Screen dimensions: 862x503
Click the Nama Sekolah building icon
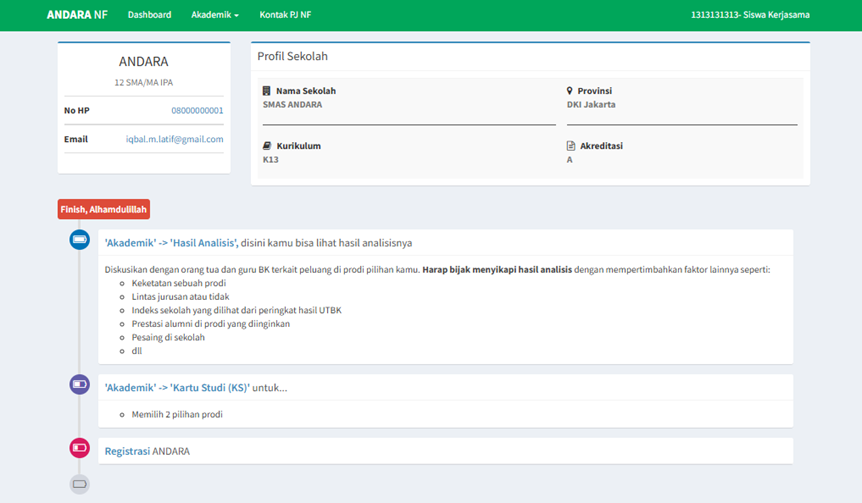click(267, 91)
